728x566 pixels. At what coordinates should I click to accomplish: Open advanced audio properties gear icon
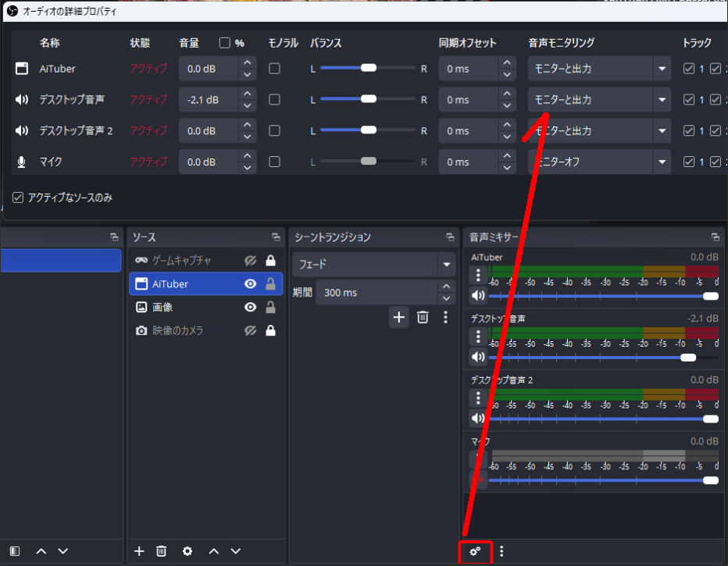[x=474, y=551]
